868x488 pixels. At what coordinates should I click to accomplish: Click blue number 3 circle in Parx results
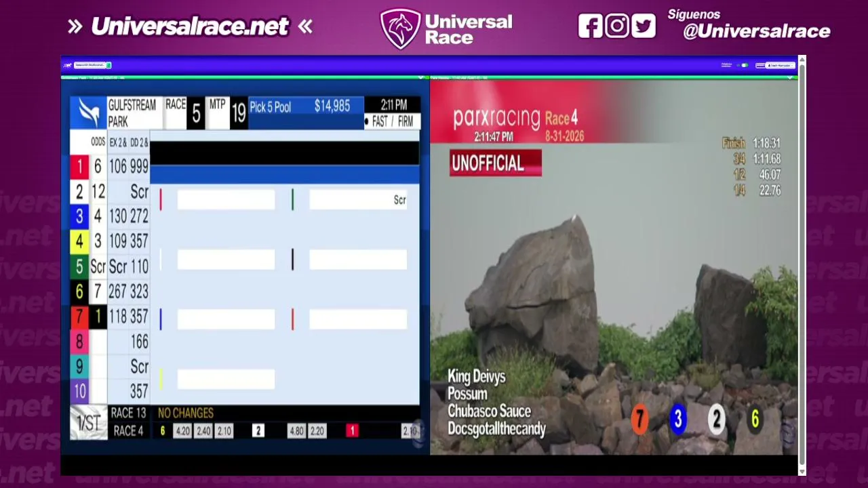(x=678, y=420)
